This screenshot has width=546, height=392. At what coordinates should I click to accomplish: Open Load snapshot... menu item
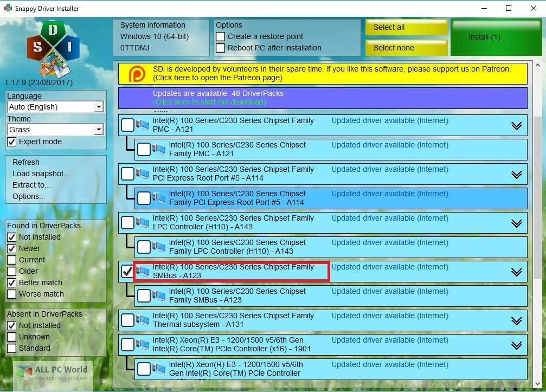[x=41, y=173]
